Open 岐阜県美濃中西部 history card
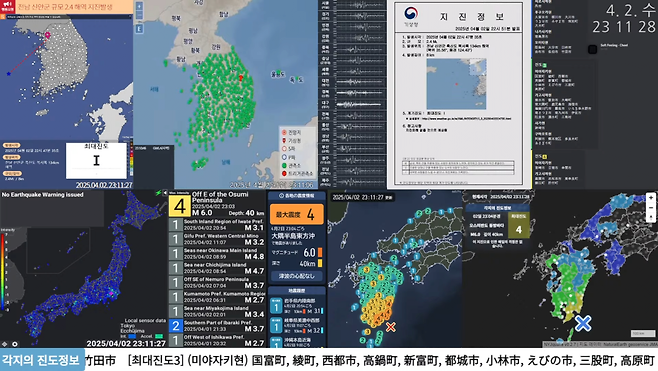658x371 pixels. [x=297, y=325]
